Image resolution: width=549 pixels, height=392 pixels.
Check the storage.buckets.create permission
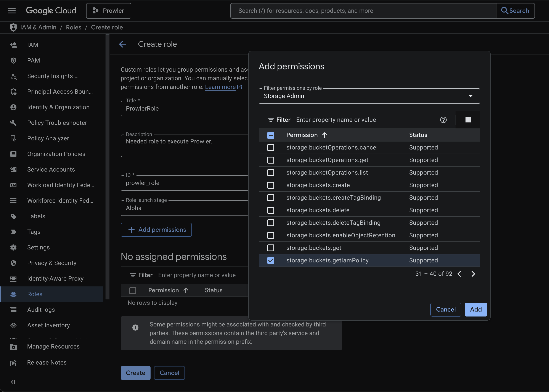pyautogui.click(x=271, y=185)
